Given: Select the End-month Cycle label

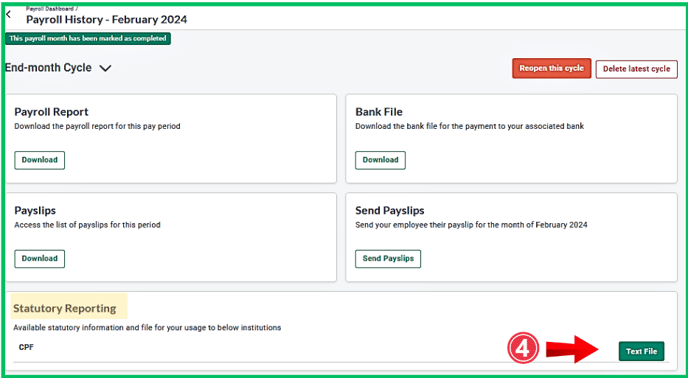Looking at the screenshot, I should click(x=48, y=68).
